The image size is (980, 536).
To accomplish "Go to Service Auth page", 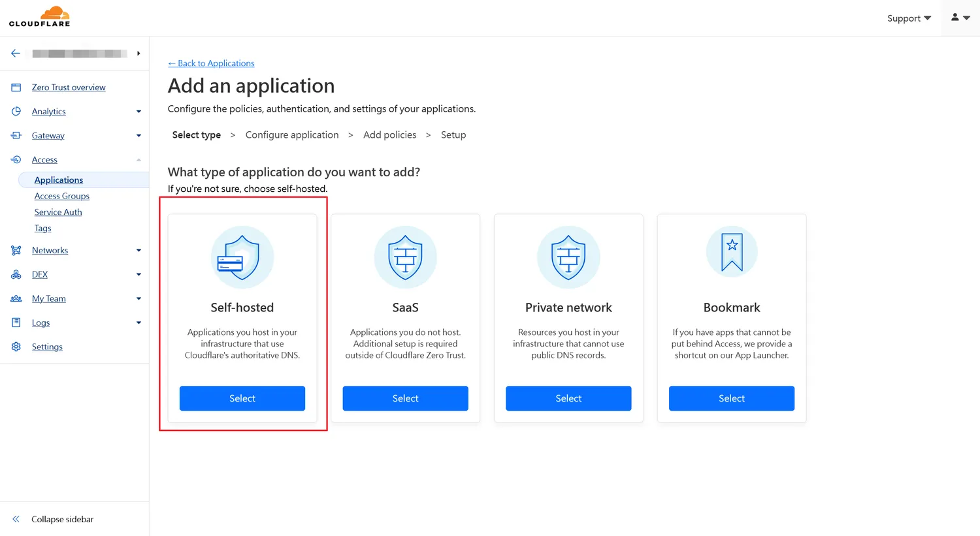I will tap(58, 212).
